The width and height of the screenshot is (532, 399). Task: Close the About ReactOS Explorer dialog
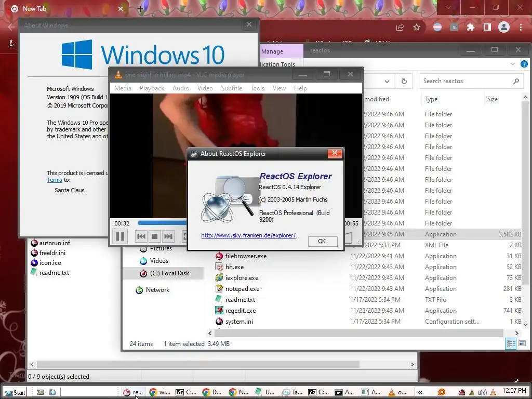click(x=335, y=153)
